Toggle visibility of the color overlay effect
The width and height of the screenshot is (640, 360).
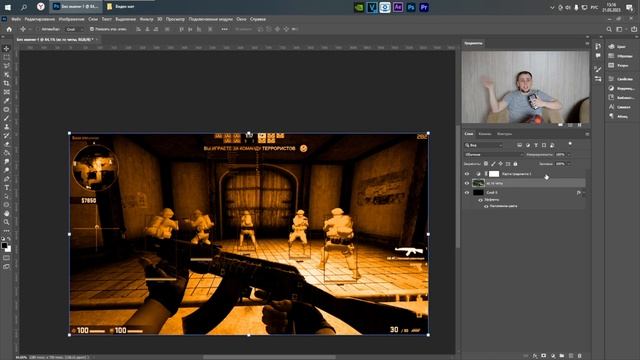tap(486, 206)
